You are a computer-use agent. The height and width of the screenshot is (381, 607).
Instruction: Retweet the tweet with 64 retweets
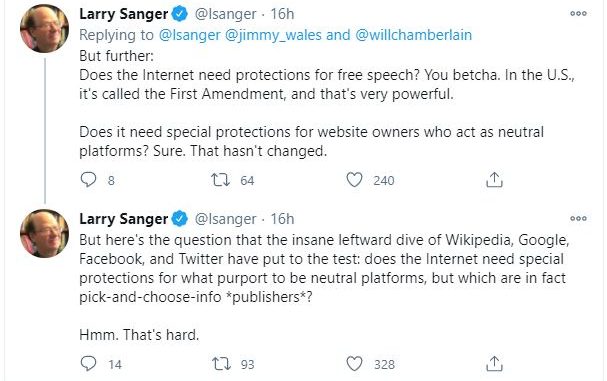click(220, 180)
